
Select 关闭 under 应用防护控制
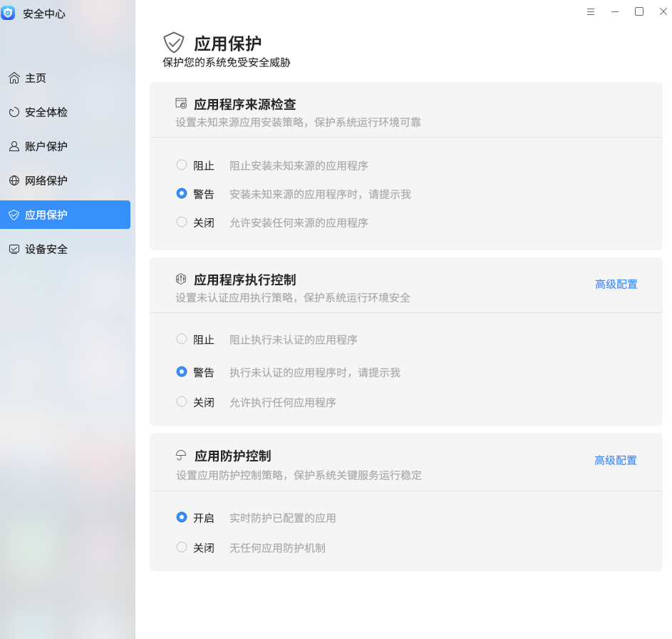[182, 548]
